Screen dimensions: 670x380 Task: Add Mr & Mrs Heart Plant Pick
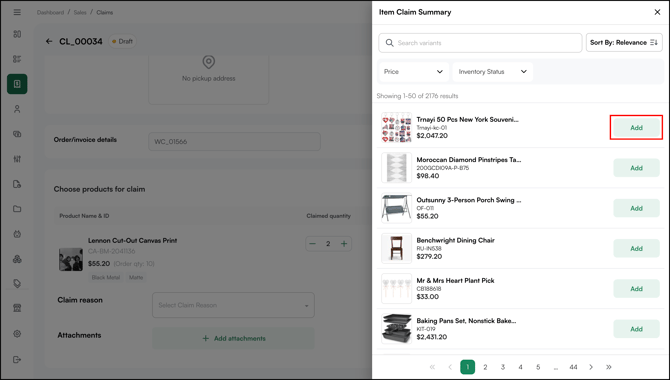coord(636,289)
